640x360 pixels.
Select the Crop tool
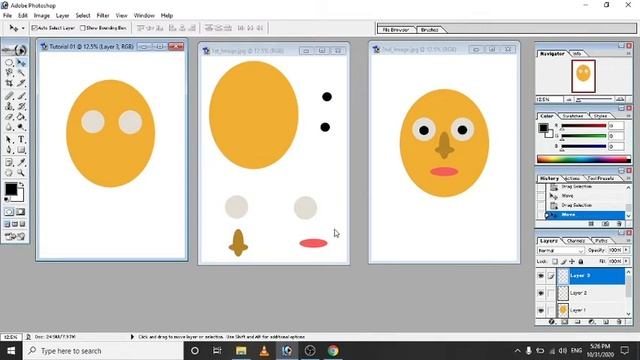(9, 83)
